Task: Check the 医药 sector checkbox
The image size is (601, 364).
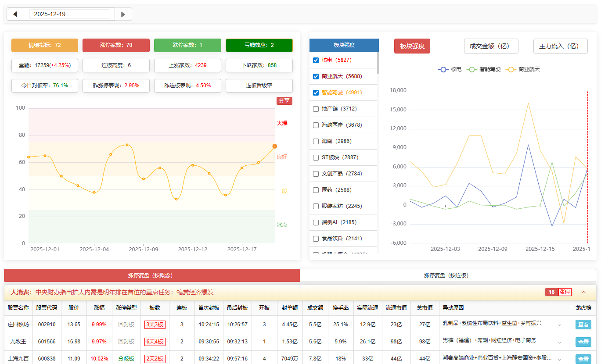Action: click(x=316, y=190)
